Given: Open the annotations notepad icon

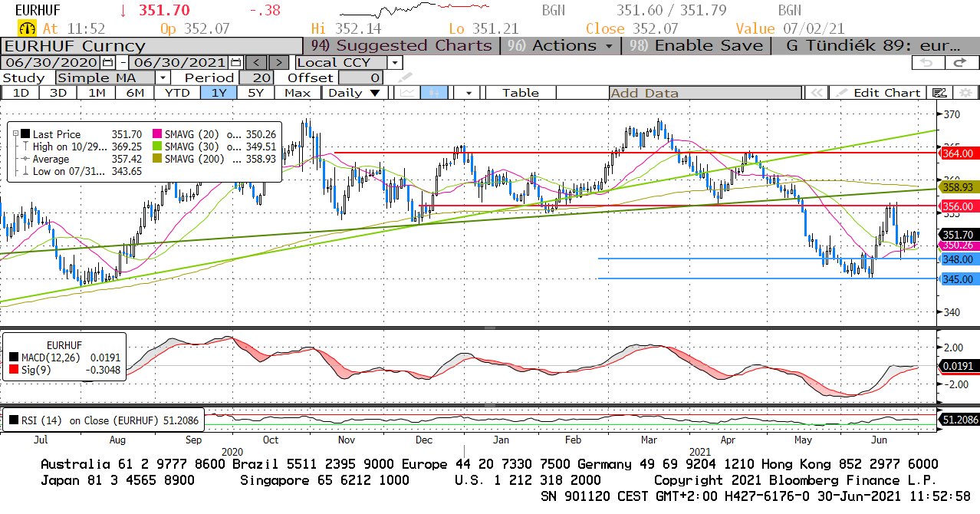Looking at the screenshot, I should point(939,93).
